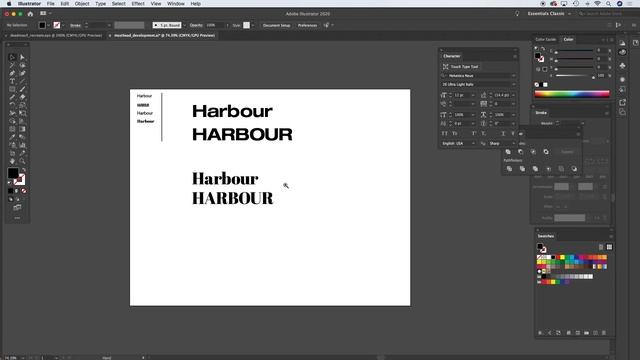Select the Direct Selection tool
Viewport: 640px width, 360px height.
[22, 57]
